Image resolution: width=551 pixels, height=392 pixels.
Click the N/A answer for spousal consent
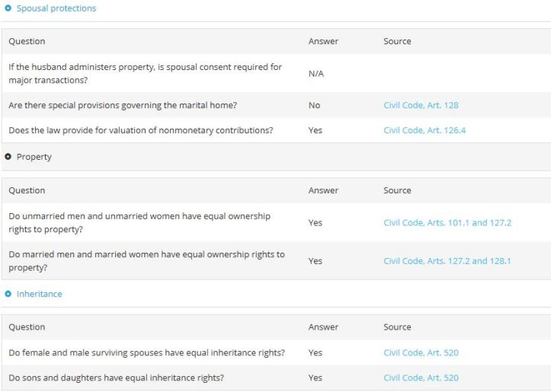coord(316,73)
